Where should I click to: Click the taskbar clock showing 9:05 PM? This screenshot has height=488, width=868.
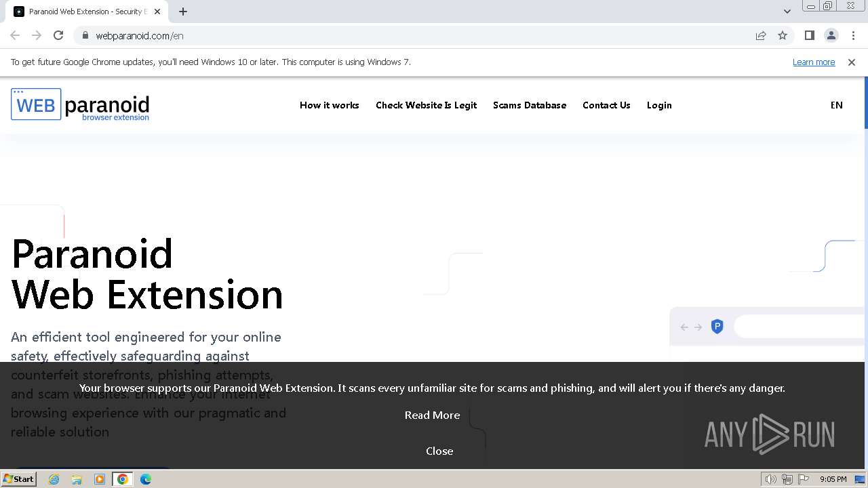coord(833,479)
